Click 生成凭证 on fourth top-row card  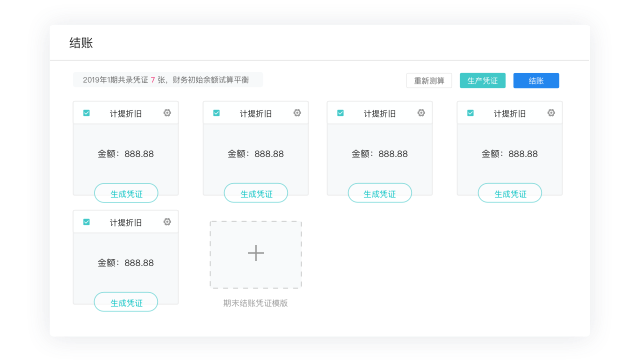coord(510,193)
